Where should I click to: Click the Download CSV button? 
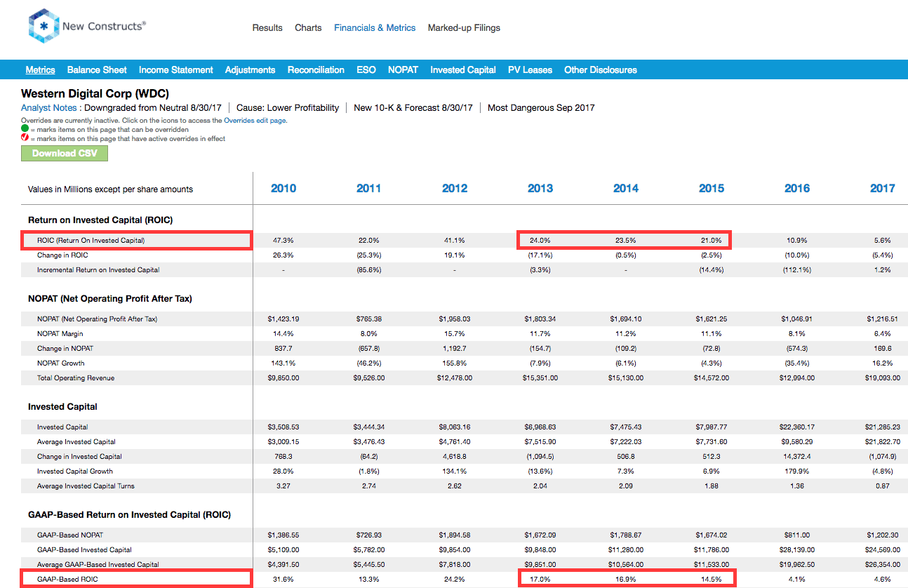pos(65,153)
